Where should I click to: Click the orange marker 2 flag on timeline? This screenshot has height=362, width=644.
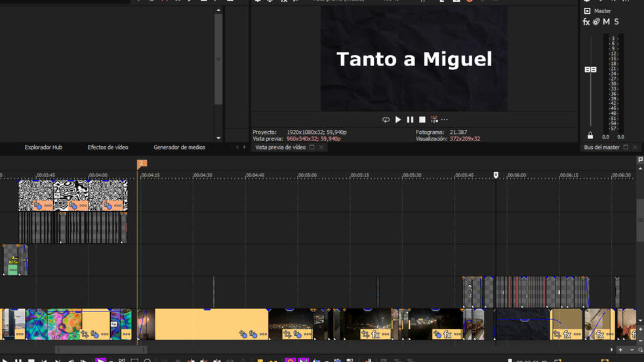click(x=141, y=164)
